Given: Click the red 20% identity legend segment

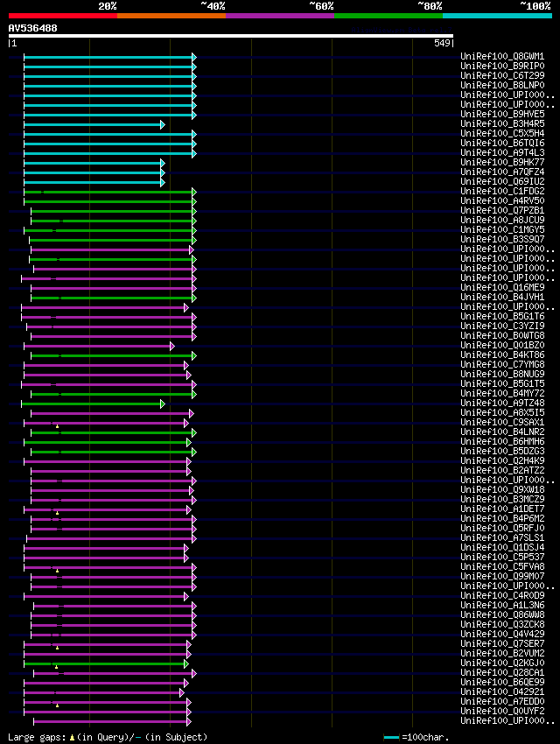Looking at the screenshot, I should (x=63, y=16).
